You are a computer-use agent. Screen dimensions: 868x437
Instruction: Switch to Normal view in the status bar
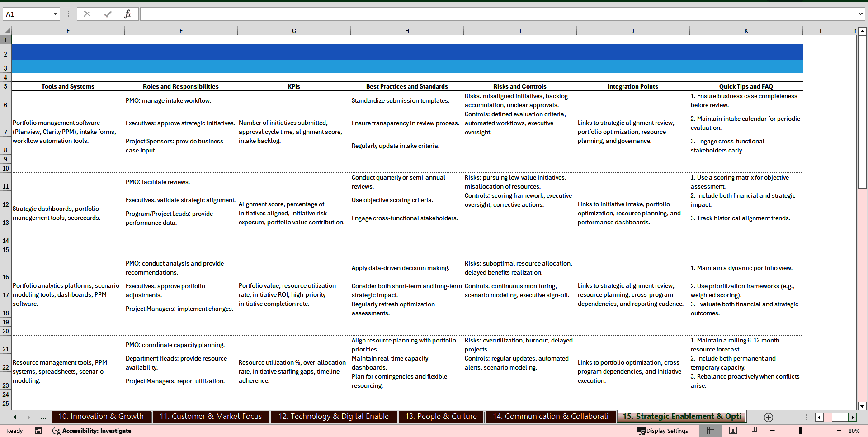point(710,431)
